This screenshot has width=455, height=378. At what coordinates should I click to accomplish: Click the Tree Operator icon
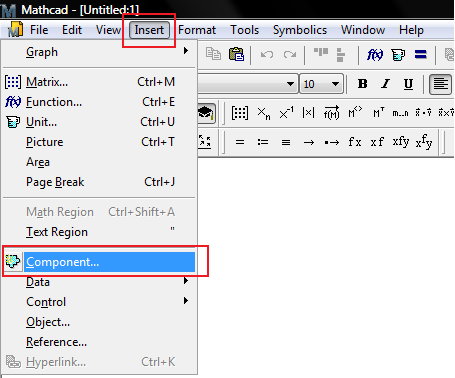424,142
